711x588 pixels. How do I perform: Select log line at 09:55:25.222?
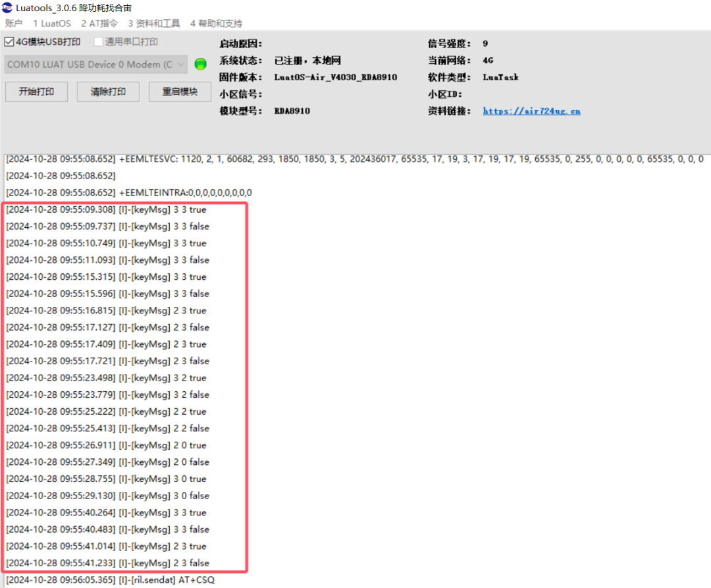[106, 412]
